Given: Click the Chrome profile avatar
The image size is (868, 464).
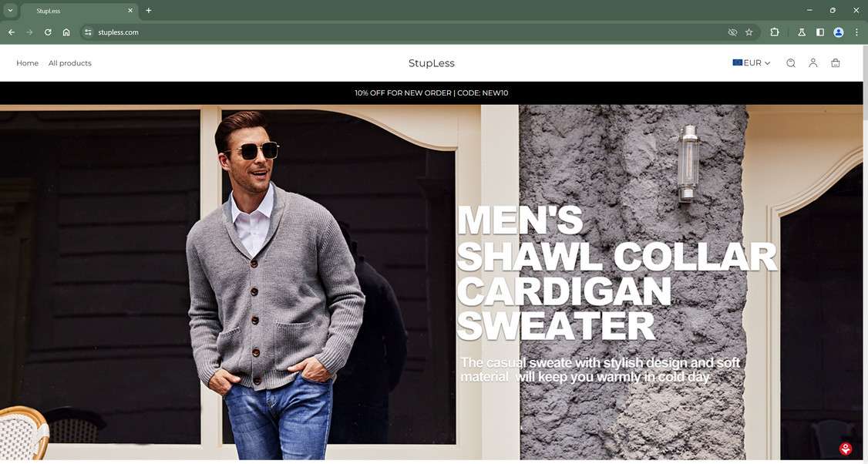Looking at the screenshot, I should pyautogui.click(x=838, y=32).
